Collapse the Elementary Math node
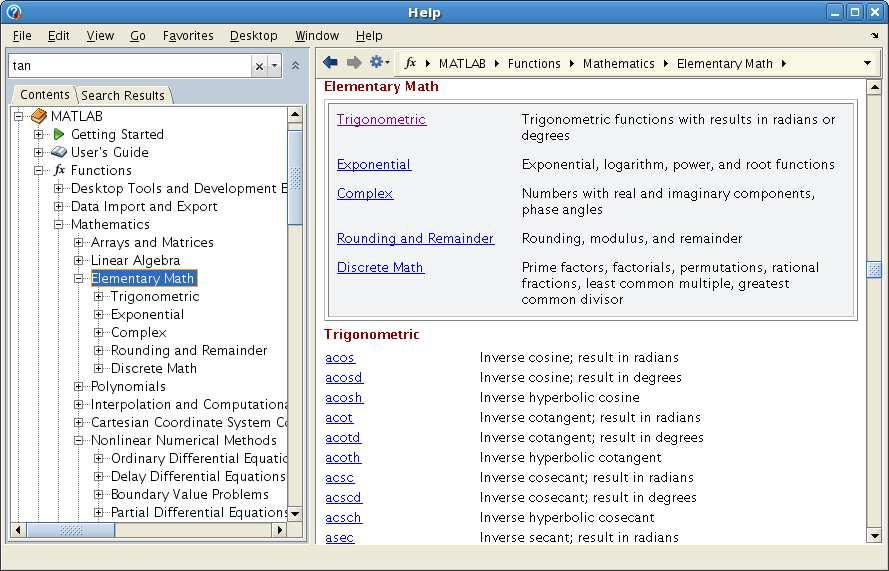The height and width of the screenshot is (571, 889). coord(79,278)
